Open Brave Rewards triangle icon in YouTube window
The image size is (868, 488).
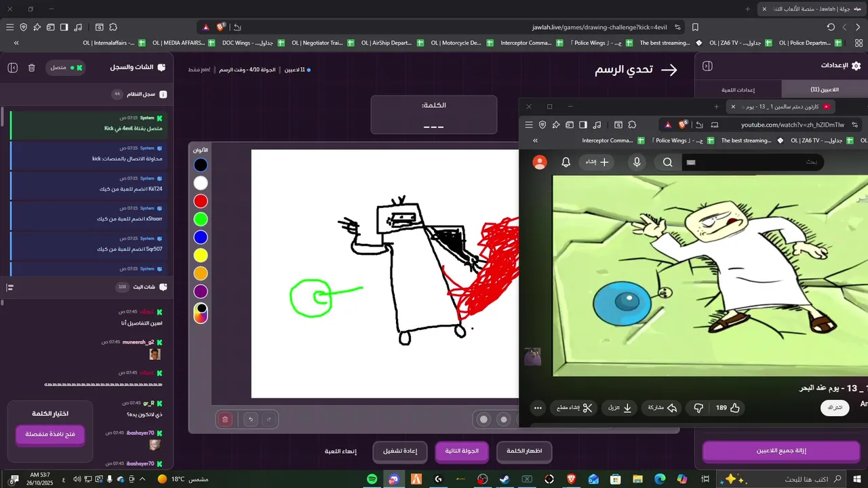click(x=668, y=125)
